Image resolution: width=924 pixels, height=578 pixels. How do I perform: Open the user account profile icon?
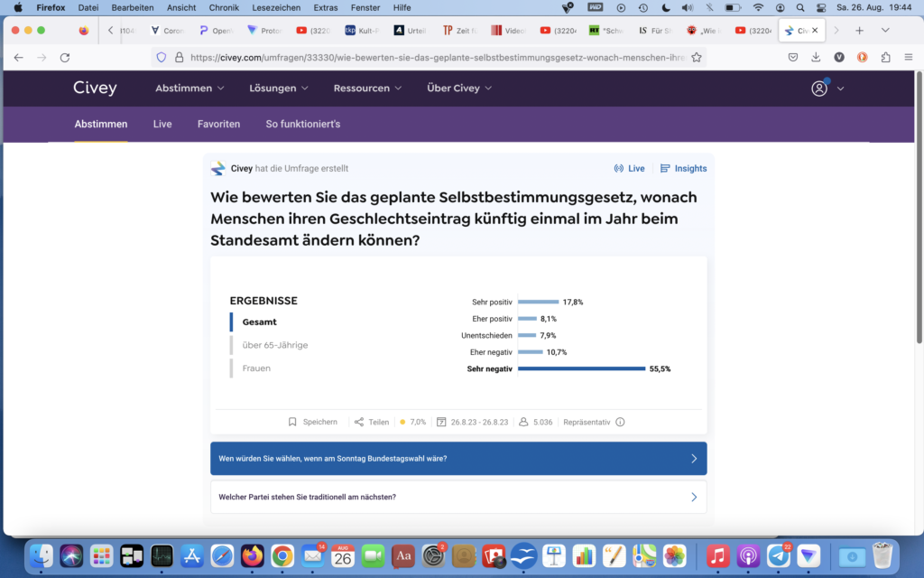[x=819, y=89]
